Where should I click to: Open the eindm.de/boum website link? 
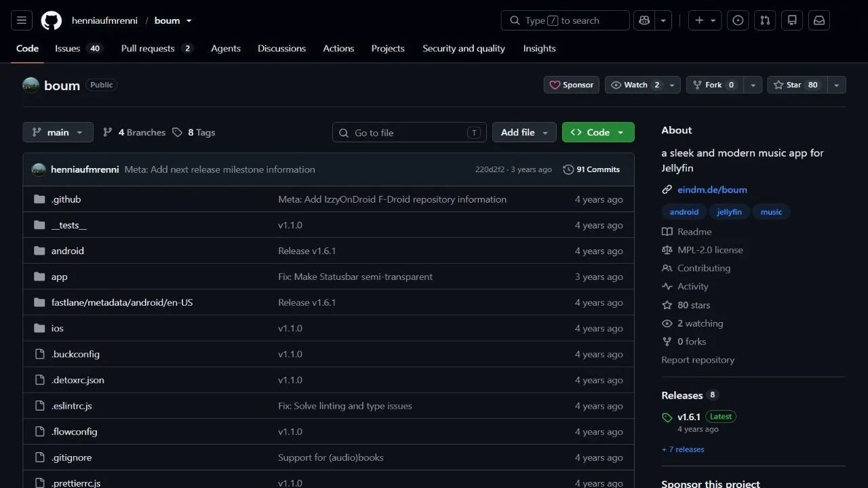pyautogui.click(x=712, y=190)
